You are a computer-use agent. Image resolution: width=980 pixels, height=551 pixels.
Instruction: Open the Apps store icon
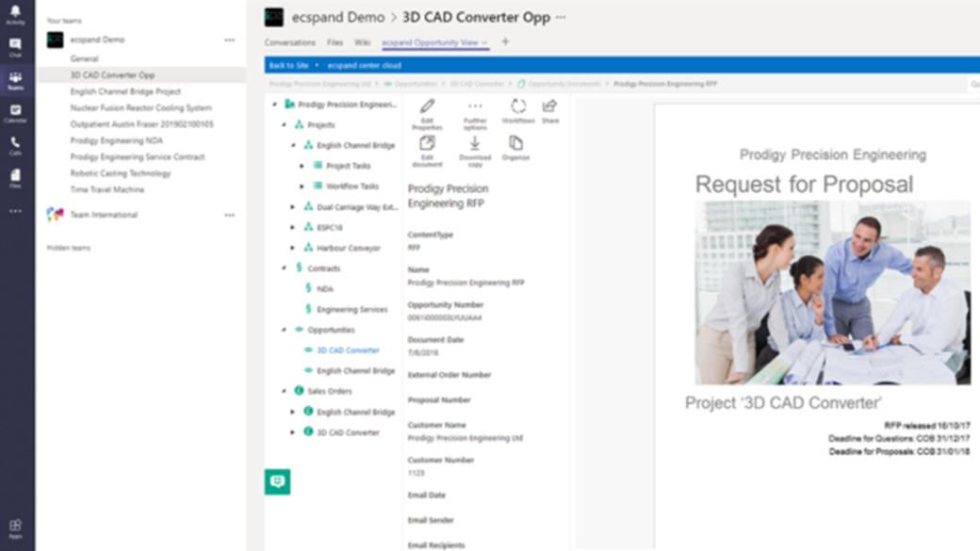point(15,528)
